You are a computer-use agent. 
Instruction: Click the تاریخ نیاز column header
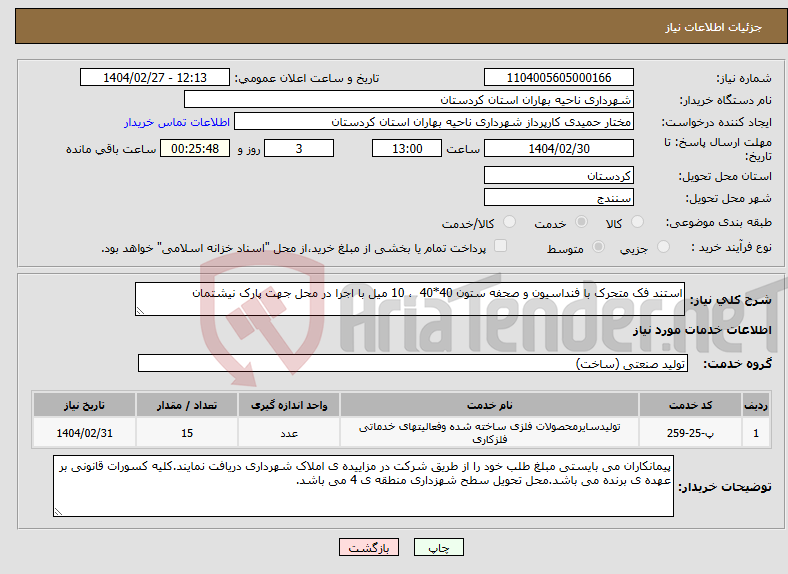(x=84, y=405)
